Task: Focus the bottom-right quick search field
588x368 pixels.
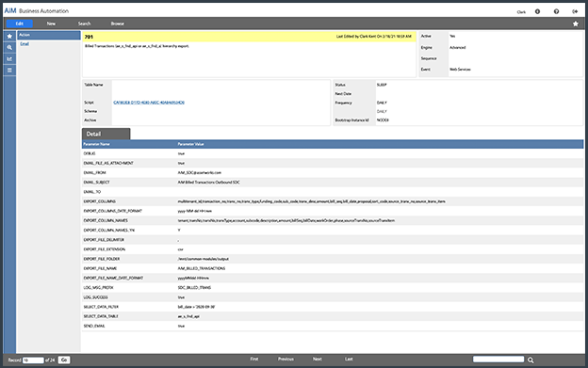Action: click(x=498, y=360)
